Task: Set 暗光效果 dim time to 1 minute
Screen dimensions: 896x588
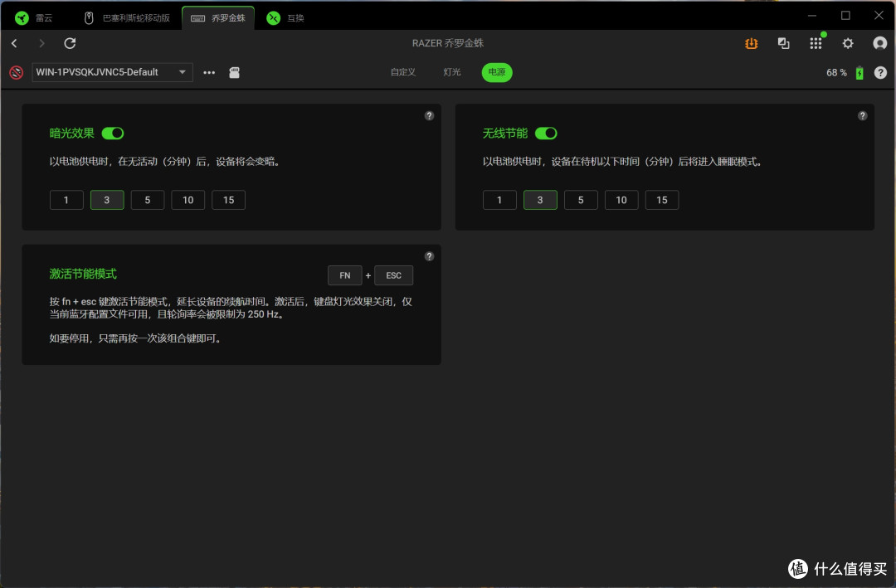Action: click(66, 200)
